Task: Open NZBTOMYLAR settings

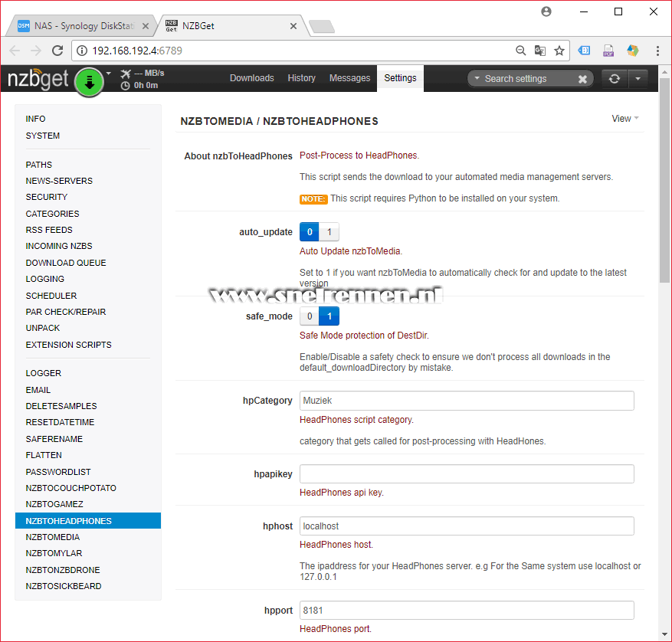Action: (54, 553)
